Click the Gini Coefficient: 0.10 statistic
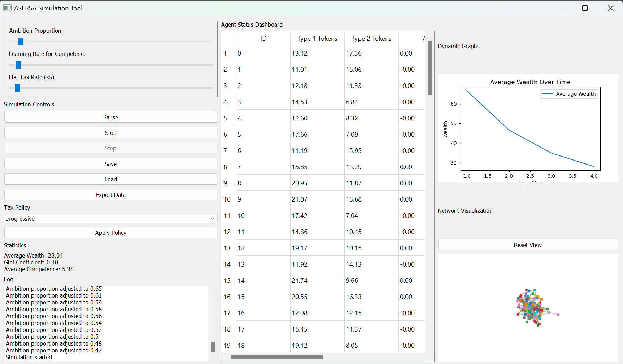The width and height of the screenshot is (623, 364). coord(31,262)
